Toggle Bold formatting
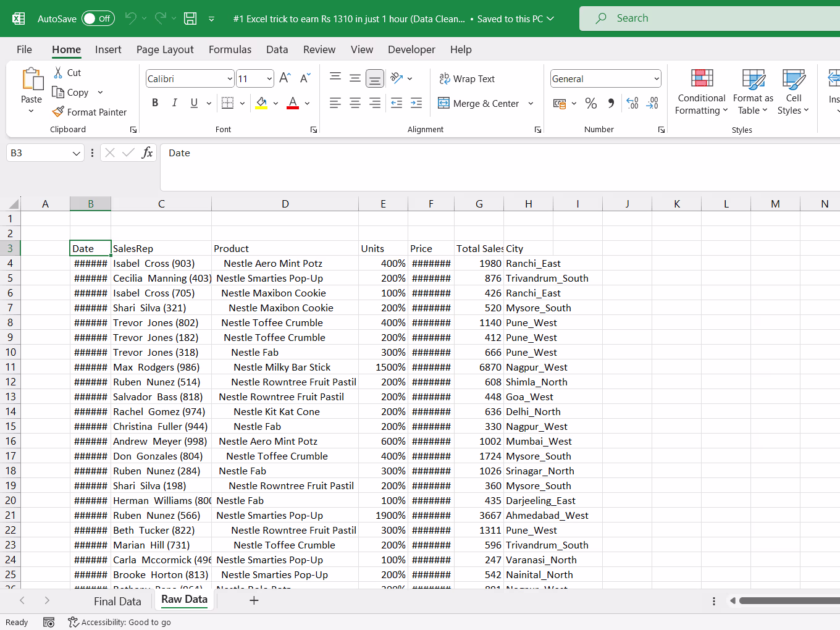The height and width of the screenshot is (630, 840). tap(155, 103)
